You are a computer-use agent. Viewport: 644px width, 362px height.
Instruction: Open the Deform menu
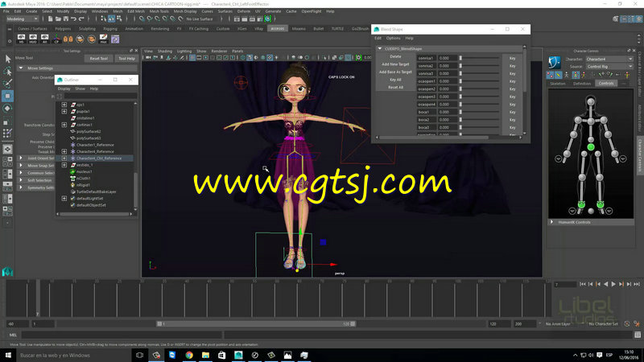pyautogui.click(x=244, y=11)
